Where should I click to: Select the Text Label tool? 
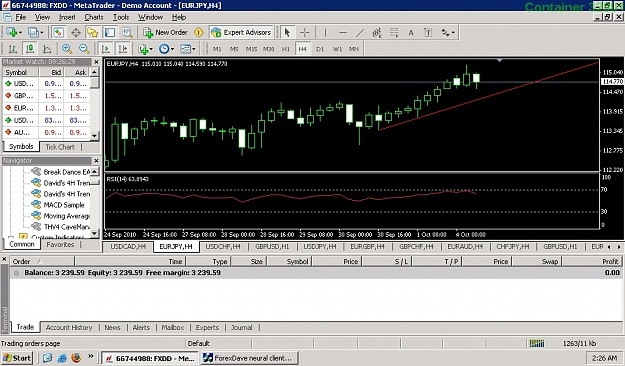pyautogui.click(x=428, y=33)
